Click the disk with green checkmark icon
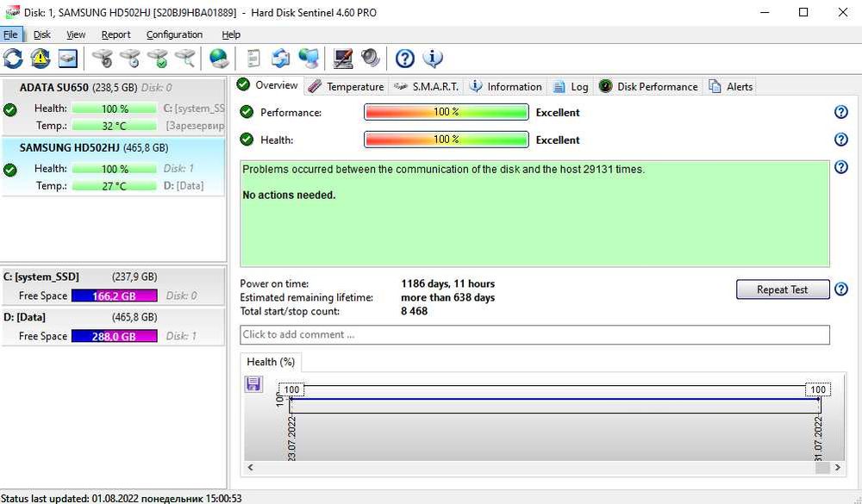The height and width of the screenshot is (504, 862). (158, 59)
